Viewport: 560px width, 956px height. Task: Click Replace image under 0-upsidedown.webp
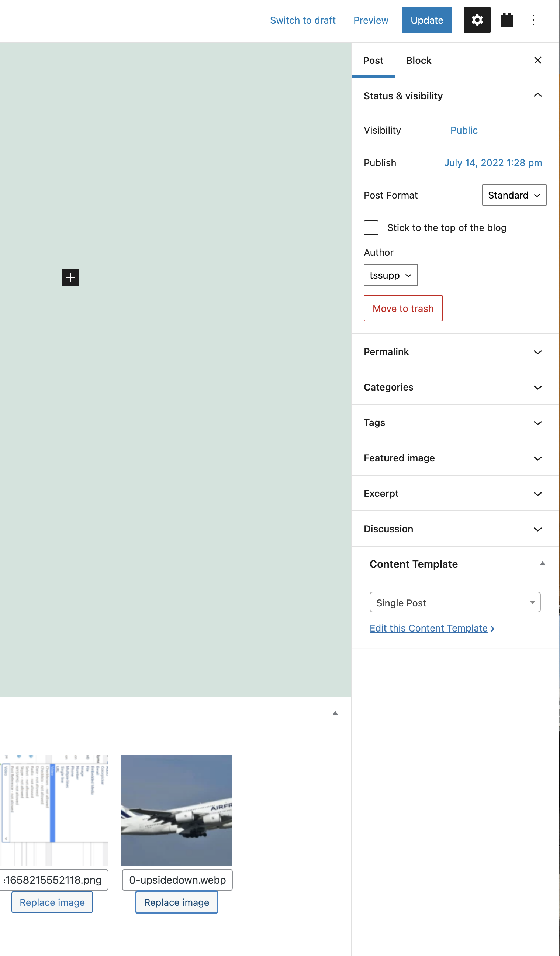coord(176,902)
